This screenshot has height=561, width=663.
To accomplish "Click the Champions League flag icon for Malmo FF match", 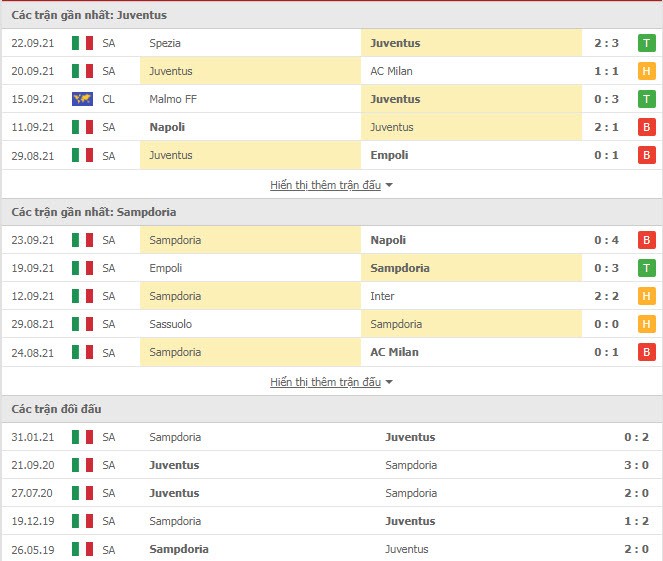I will (x=82, y=99).
